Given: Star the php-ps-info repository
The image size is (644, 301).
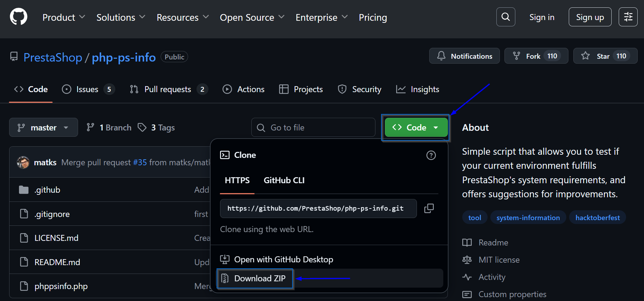Looking at the screenshot, I should coord(597,56).
